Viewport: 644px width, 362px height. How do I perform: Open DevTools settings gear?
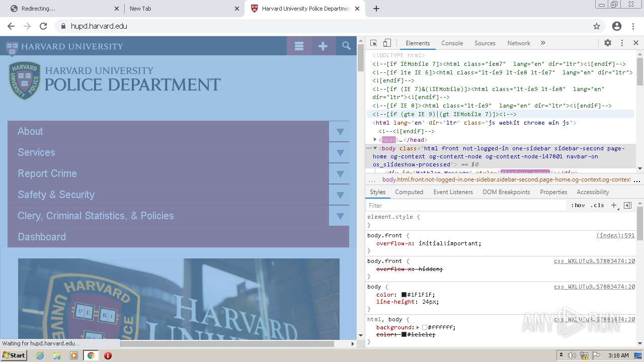point(608,43)
